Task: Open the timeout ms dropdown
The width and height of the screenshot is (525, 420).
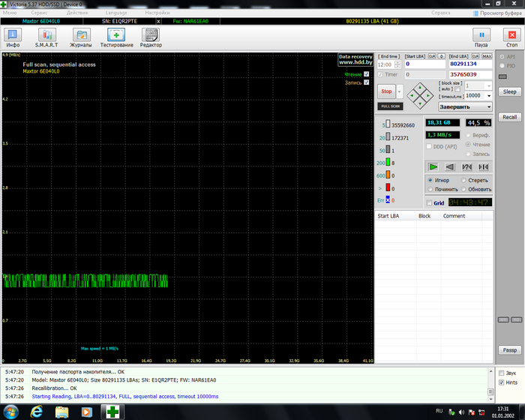Action: [x=489, y=96]
